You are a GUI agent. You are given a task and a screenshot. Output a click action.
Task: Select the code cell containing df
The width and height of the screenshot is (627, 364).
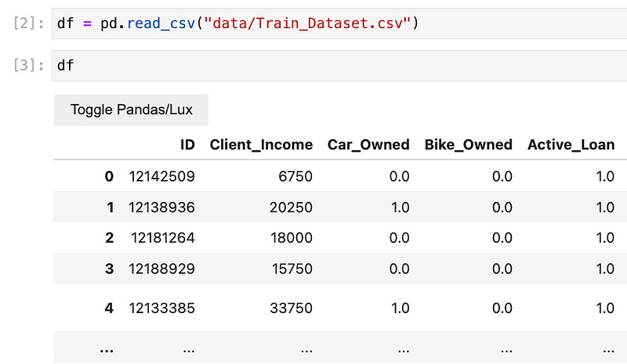(339, 66)
